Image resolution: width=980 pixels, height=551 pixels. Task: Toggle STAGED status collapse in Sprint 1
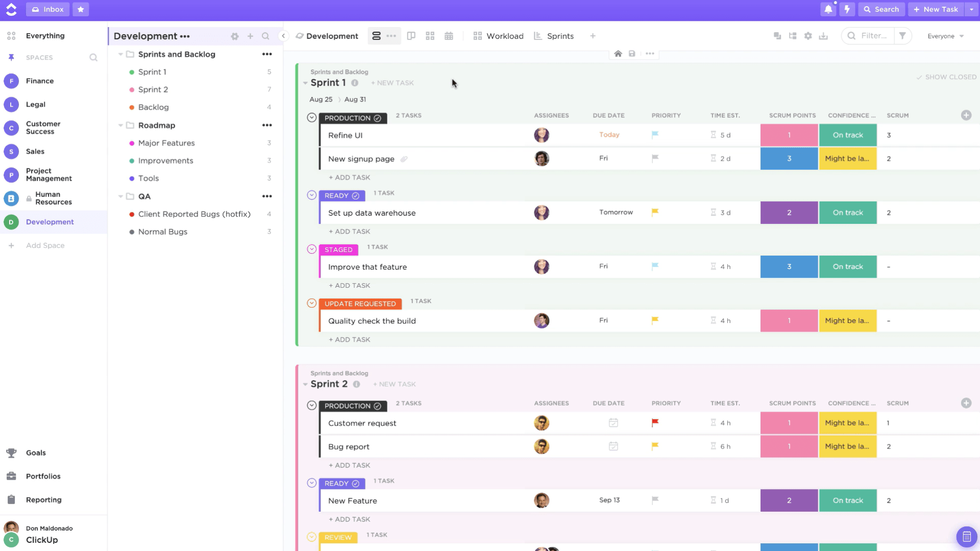point(311,249)
